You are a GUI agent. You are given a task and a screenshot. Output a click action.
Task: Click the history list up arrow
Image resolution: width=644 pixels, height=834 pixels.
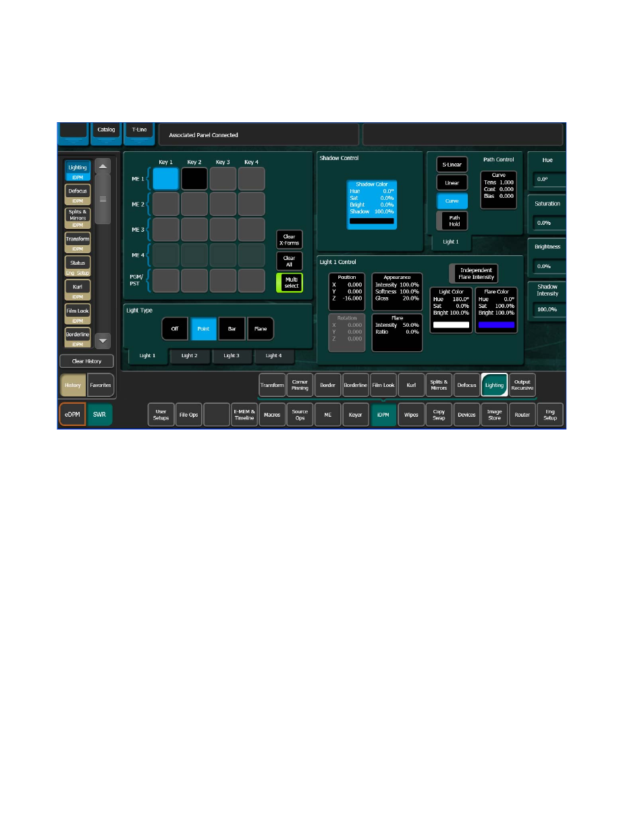pos(103,166)
